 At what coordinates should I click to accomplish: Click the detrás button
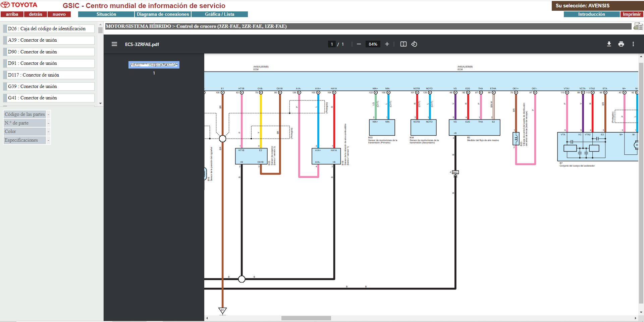coord(36,14)
